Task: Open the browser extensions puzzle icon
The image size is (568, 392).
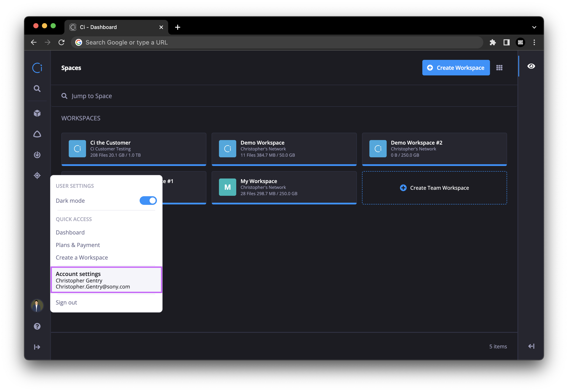Action: pos(493,43)
